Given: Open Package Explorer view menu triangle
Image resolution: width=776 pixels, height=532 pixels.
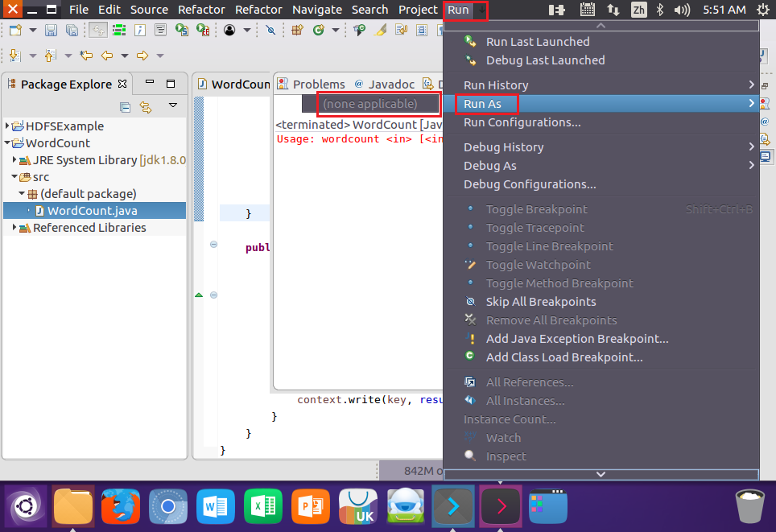Looking at the screenshot, I should pos(173,105).
